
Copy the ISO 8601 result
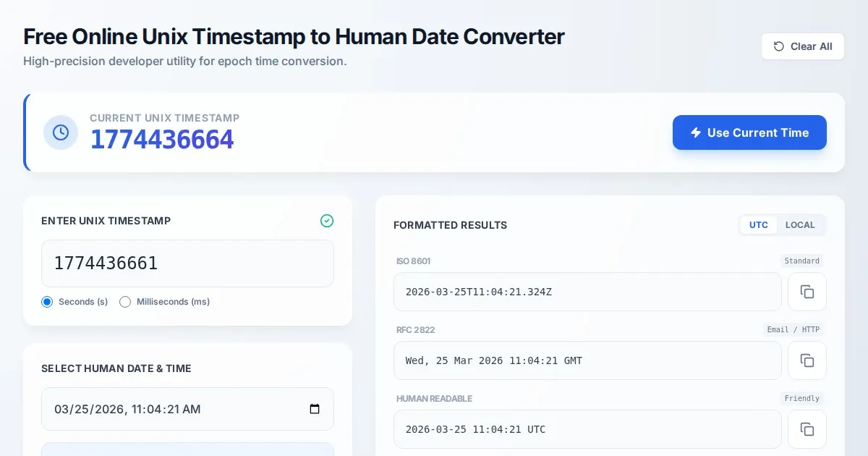coord(807,292)
